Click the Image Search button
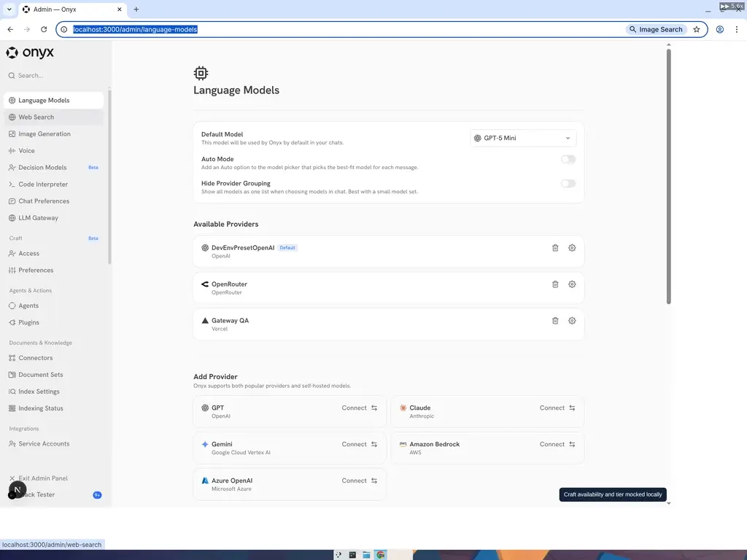 pyautogui.click(x=656, y=29)
